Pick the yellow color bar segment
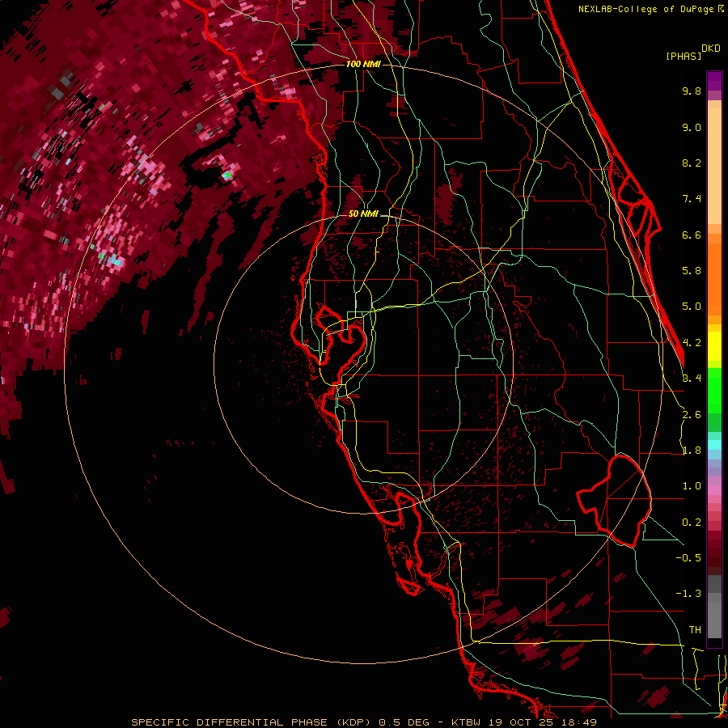This screenshot has width=728, height=728. pyautogui.click(x=714, y=346)
